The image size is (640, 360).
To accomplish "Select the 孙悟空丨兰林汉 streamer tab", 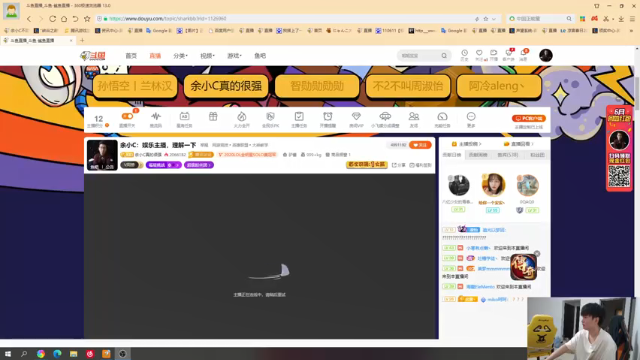I will (135, 86).
